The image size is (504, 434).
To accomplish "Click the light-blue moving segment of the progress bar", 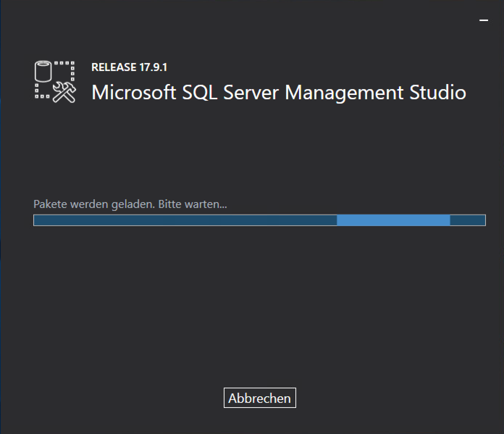I will (393, 220).
